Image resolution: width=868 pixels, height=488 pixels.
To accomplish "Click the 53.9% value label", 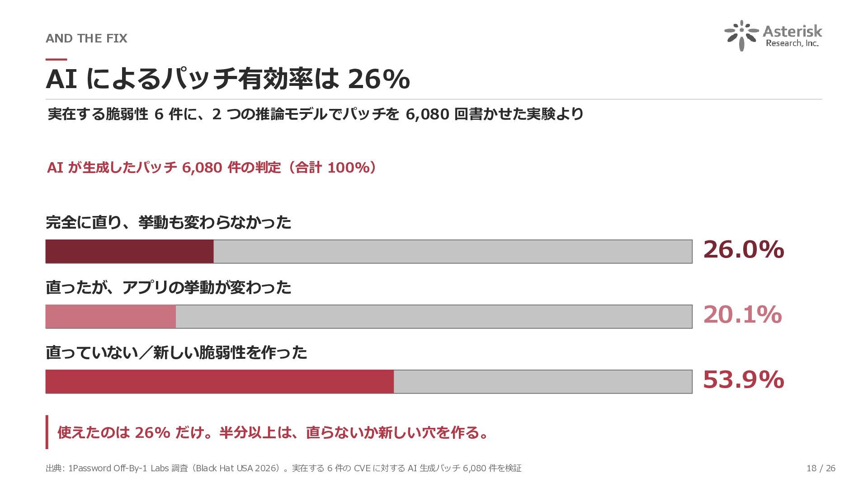I will click(744, 380).
